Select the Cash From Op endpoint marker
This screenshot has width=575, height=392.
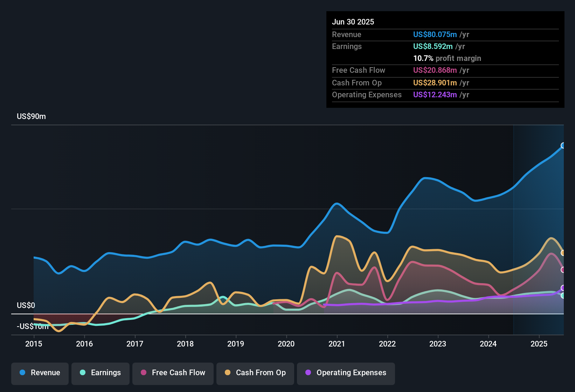coord(563,253)
